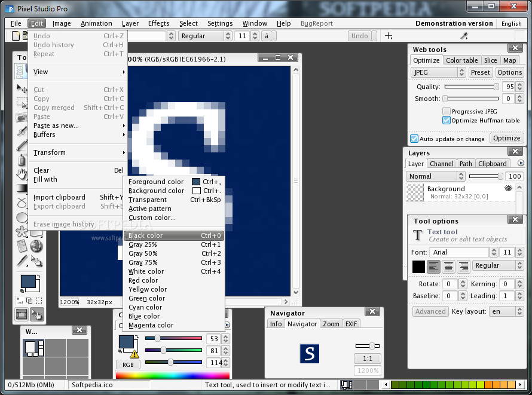Set text alignment to center
This screenshot has width=532, height=395.
click(x=448, y=267)
